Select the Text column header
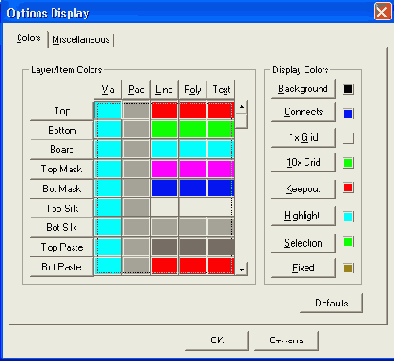Viewport: 394px width, 361px height. click(x=221, y=89)
